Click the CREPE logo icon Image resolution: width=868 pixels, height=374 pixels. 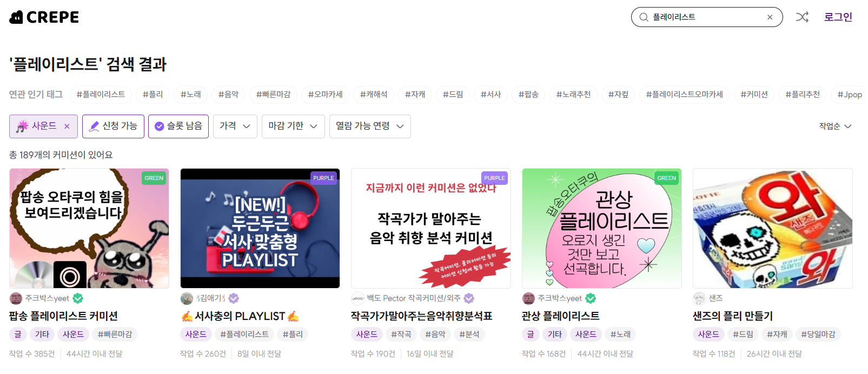click(x=16, y=17)
